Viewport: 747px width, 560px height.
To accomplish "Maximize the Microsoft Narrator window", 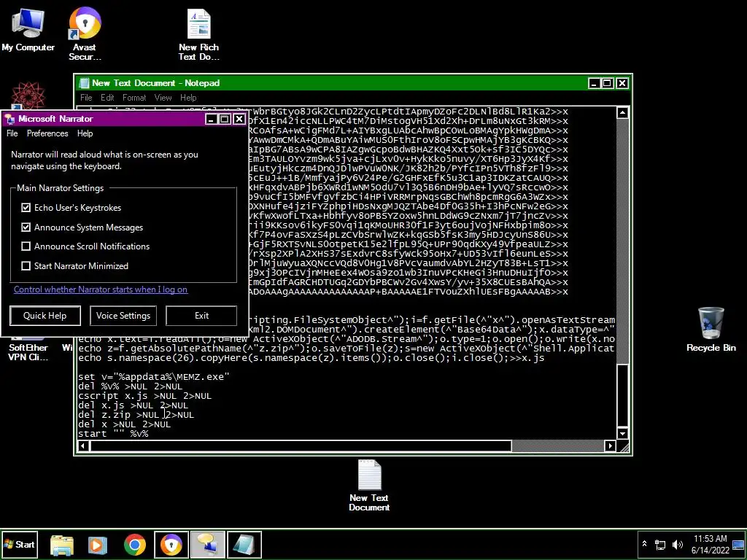I will tap(225, 119).
